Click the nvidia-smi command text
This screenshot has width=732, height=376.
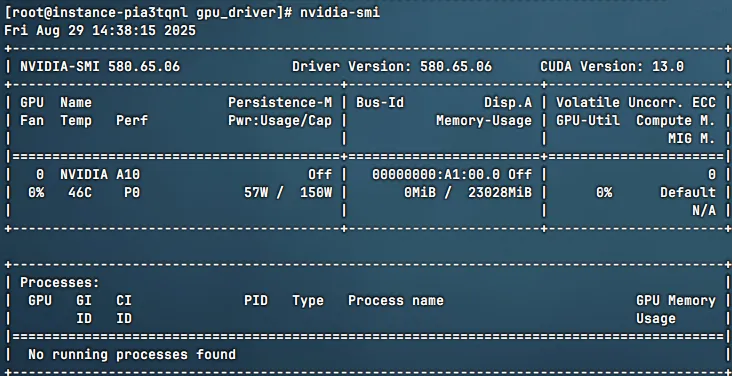340,13
